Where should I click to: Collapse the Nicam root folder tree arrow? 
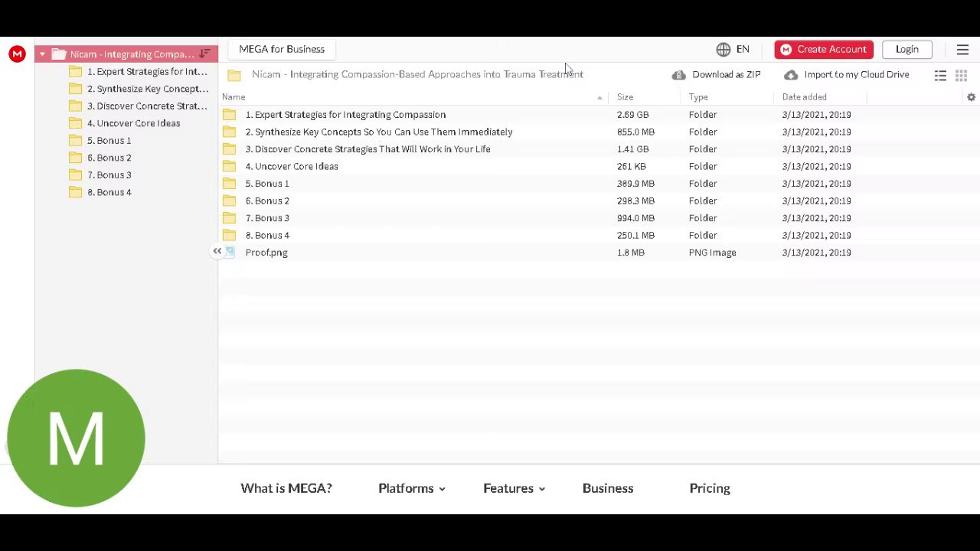tap(42, 54)
